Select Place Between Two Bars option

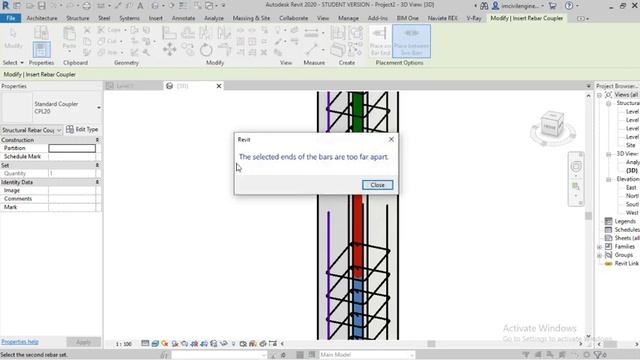[411, 41]
